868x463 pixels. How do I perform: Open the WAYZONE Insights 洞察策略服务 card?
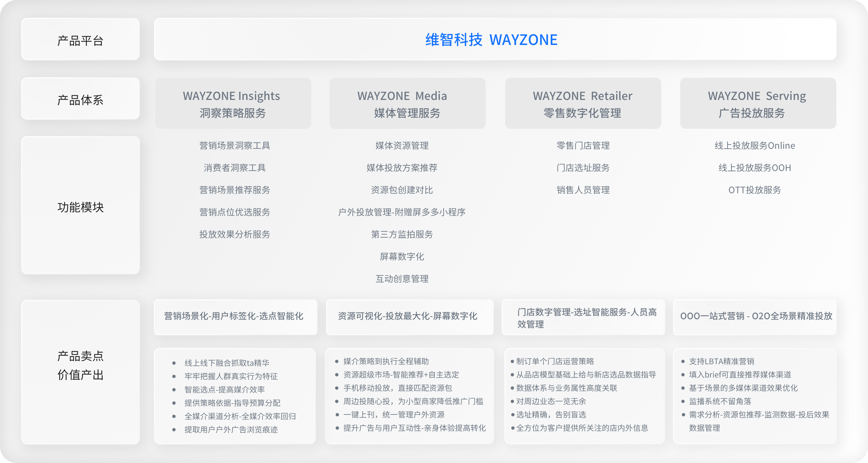tap(233, 103)
